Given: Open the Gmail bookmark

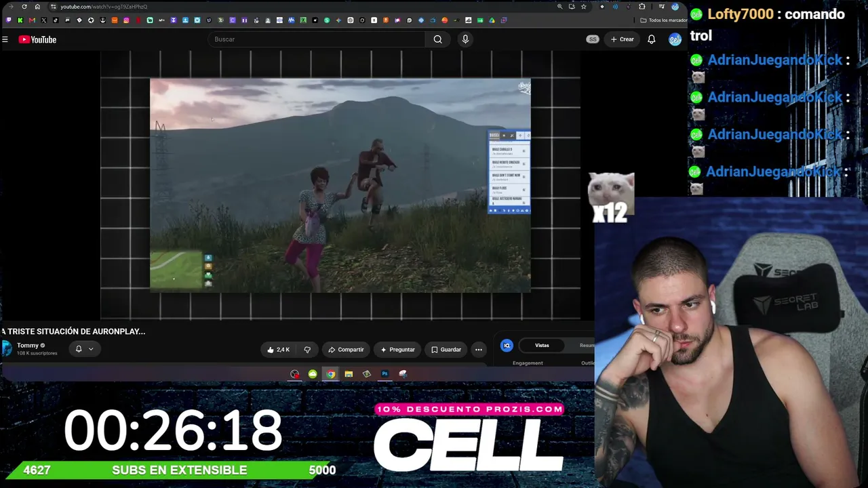Looking at the screenshot, I should pyautogui.click(x=32, y=20).
